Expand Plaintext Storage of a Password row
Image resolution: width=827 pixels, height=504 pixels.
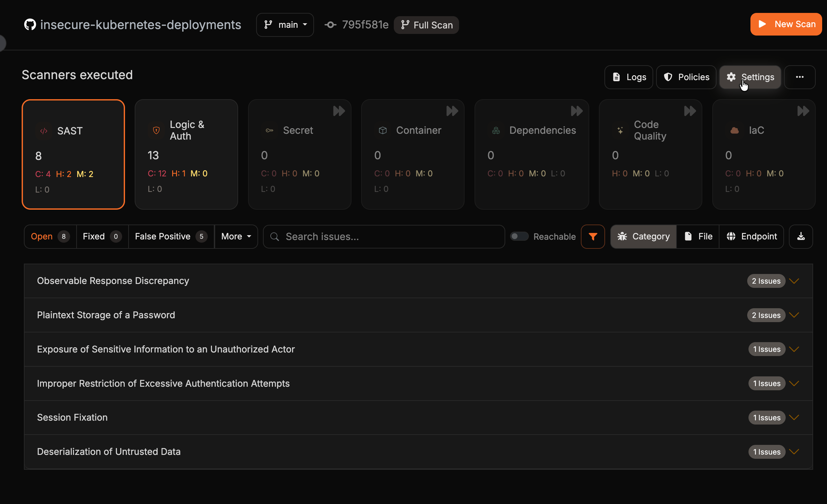coord(418,315)
